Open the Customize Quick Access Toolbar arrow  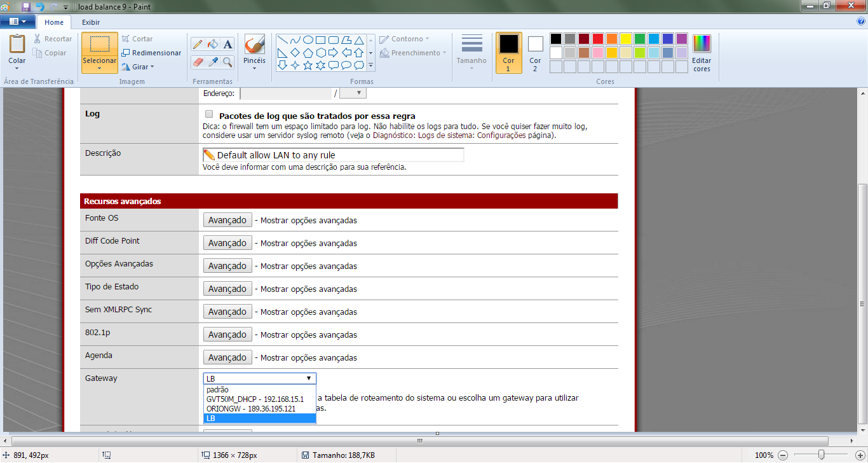pyautogui.click(x=66, y=7)
